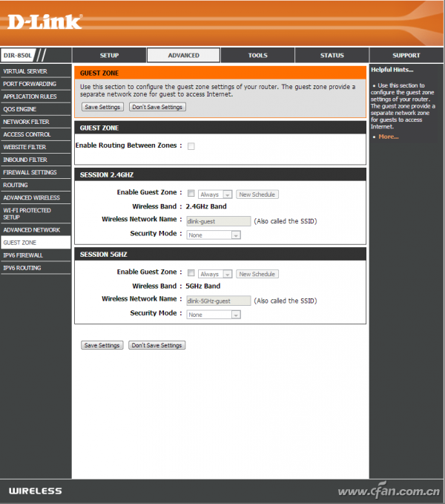Enable Guest Zone for 2.4GHz session
Image resolution: width=445 pixels, height=504 pixels.
point(191,193)
